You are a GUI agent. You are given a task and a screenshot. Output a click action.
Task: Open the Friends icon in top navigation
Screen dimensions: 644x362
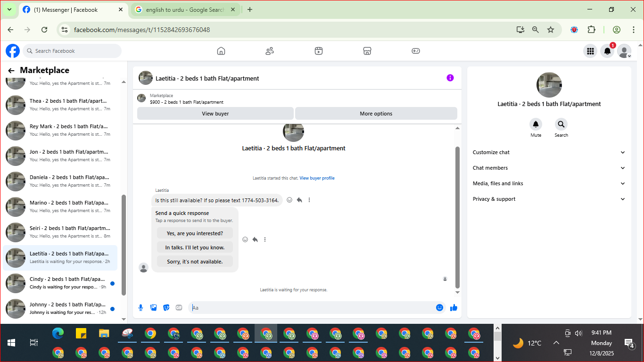click(x=270, y=51)
